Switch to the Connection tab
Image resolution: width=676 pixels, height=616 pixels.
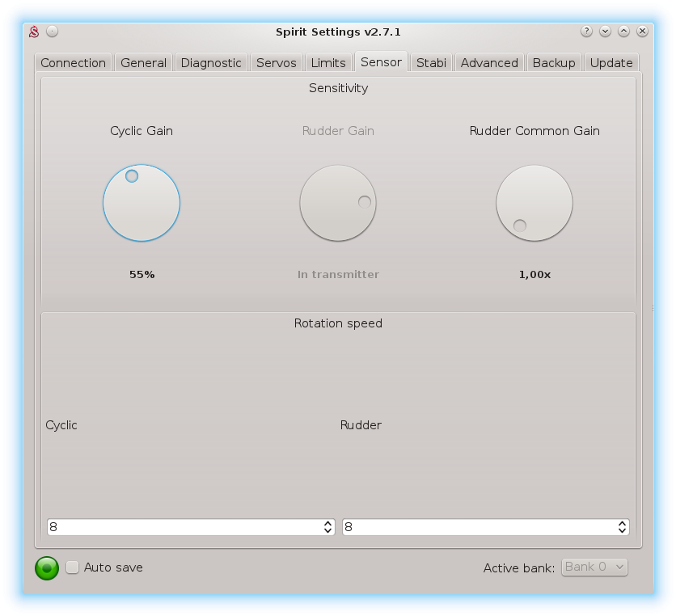pos(74,63)
